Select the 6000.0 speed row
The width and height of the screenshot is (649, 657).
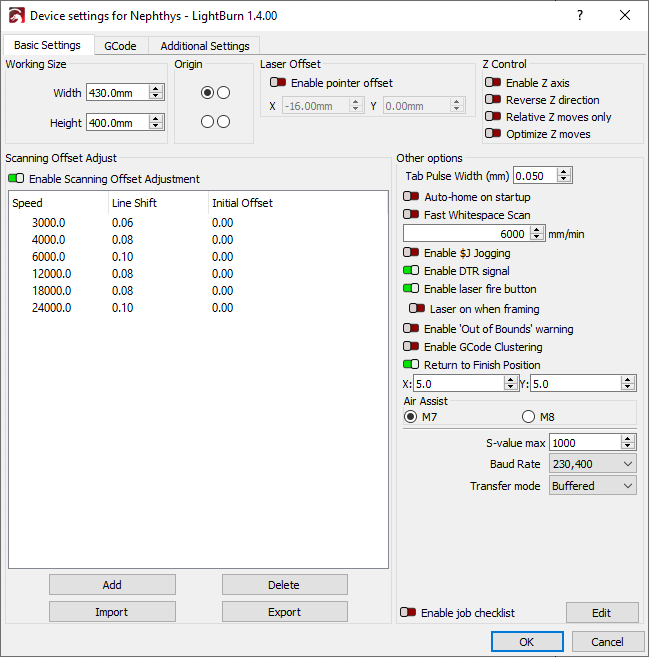tap(198, 256)
